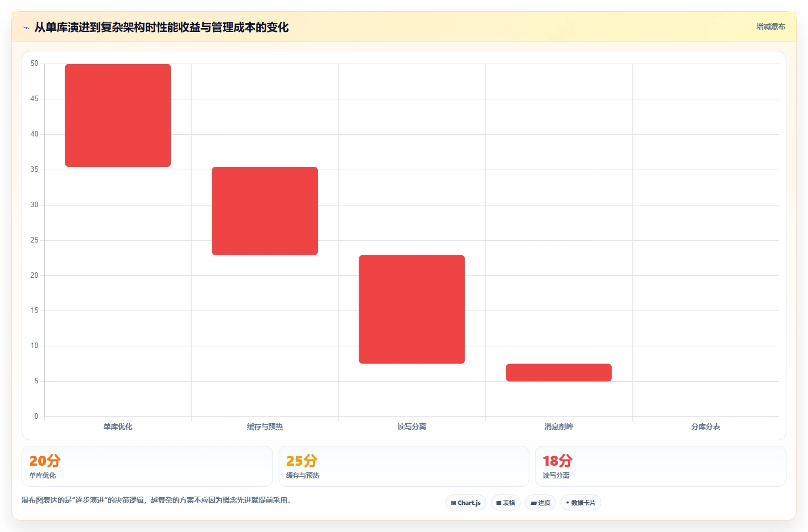Click the 增减瀑布 label in the header
808x532 pixels.
click(770, 27)
